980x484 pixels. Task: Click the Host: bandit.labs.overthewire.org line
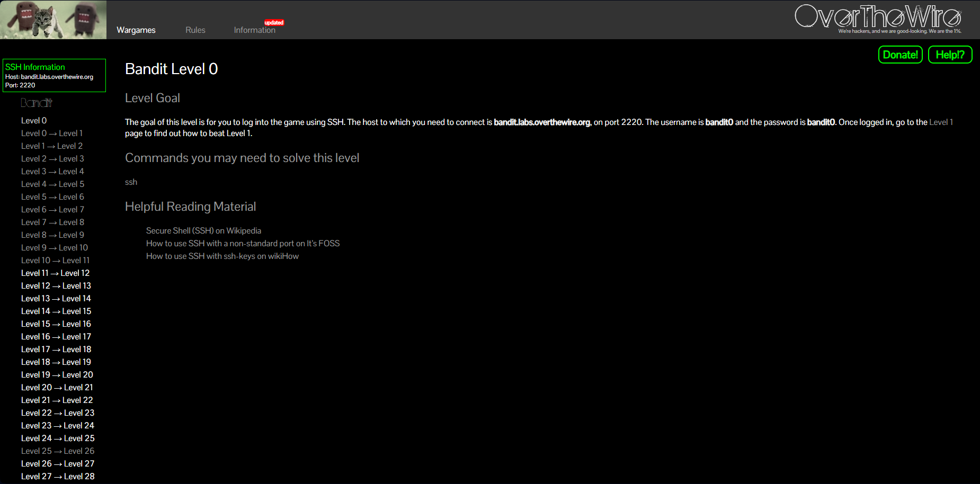tap(49, 77)
